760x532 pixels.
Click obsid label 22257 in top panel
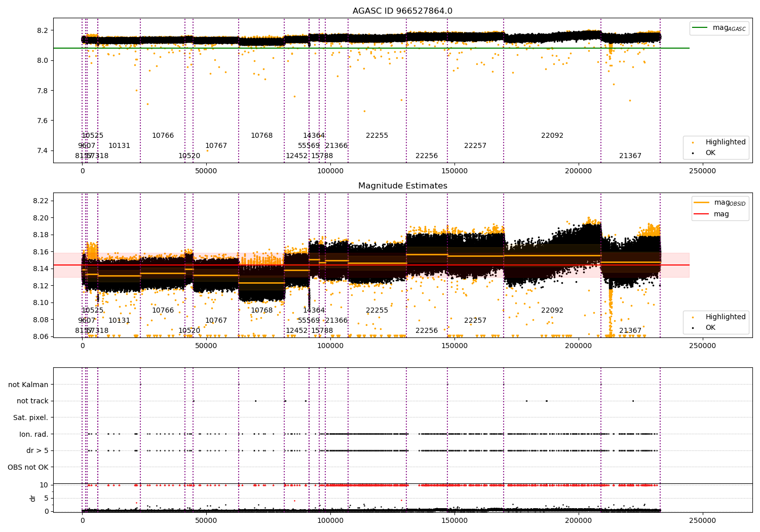coord(475,146)
